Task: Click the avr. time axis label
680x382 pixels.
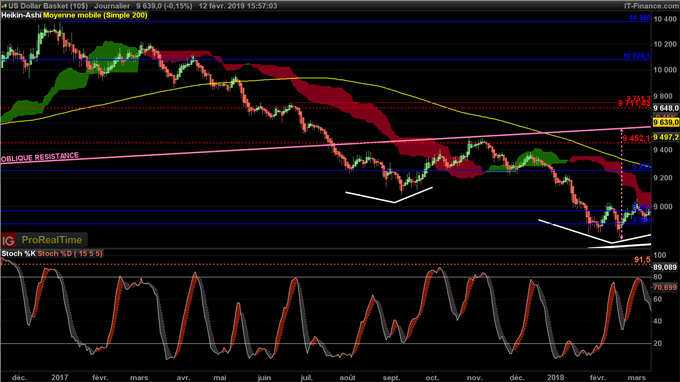Action: 183,378
